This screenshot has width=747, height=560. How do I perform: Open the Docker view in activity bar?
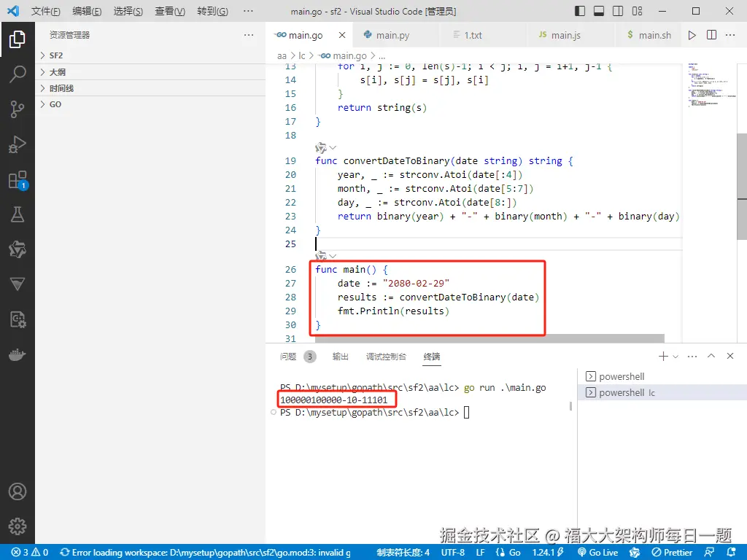point(18,355)
